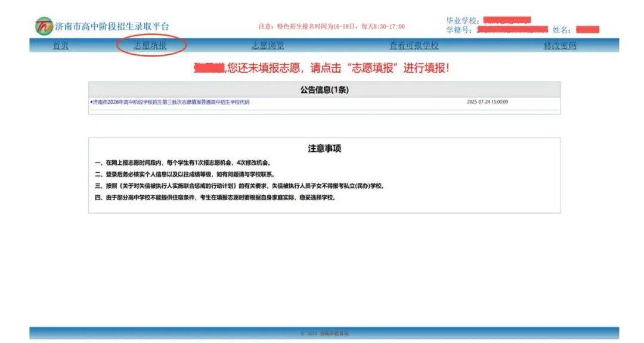
Task: Go to 志愿浏览 menu item
Action: (268, 45)
